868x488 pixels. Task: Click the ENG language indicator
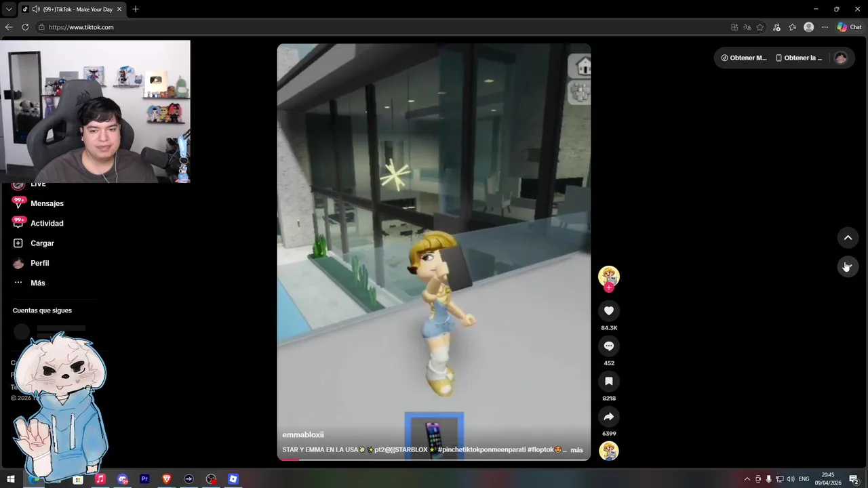coord(804,479)
